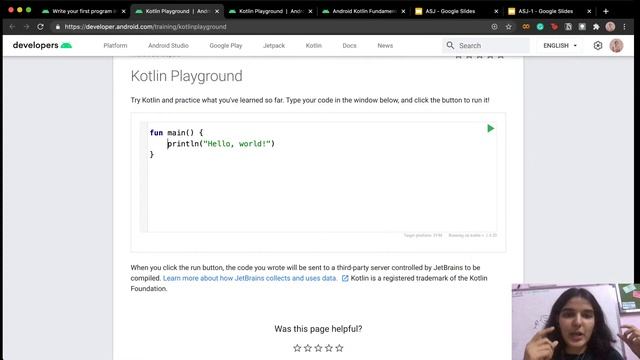Viewport: 640px width, 360px height.
Task: Click the browser back arrow
Action: pyautogui.click(x=12, y=27)
